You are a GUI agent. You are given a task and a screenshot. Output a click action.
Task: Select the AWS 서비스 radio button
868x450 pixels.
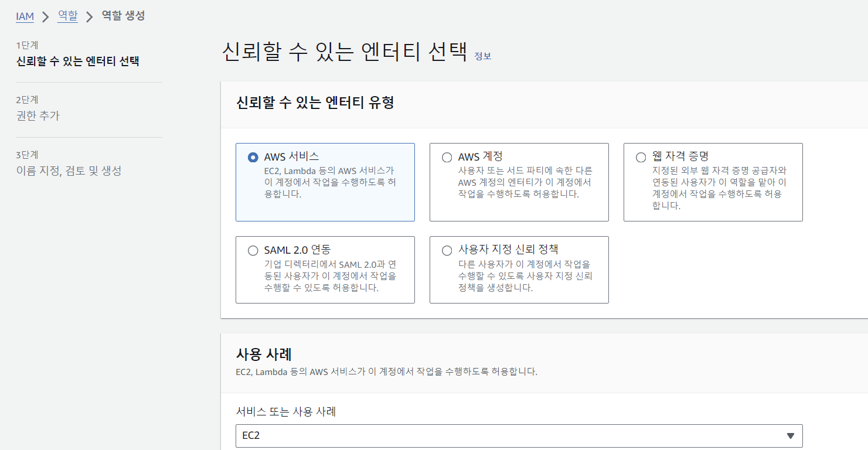pos(253,157)
